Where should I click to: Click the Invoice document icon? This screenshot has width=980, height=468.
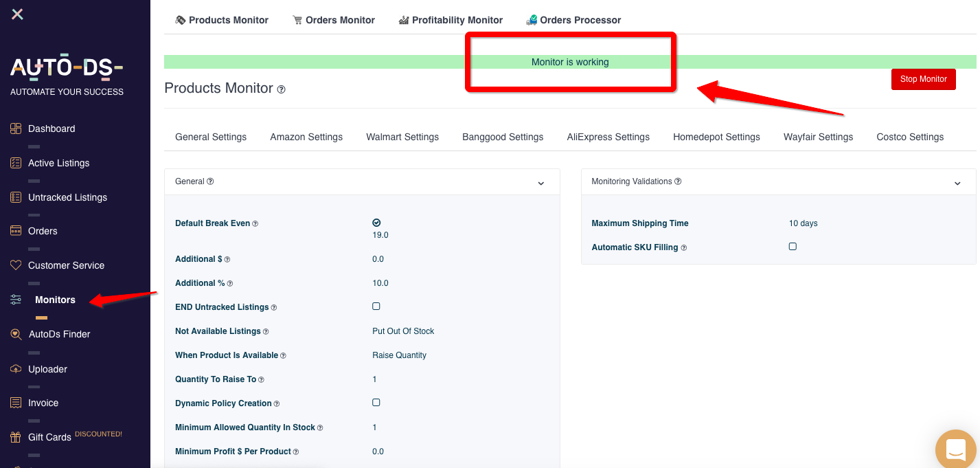click(16, 403)
